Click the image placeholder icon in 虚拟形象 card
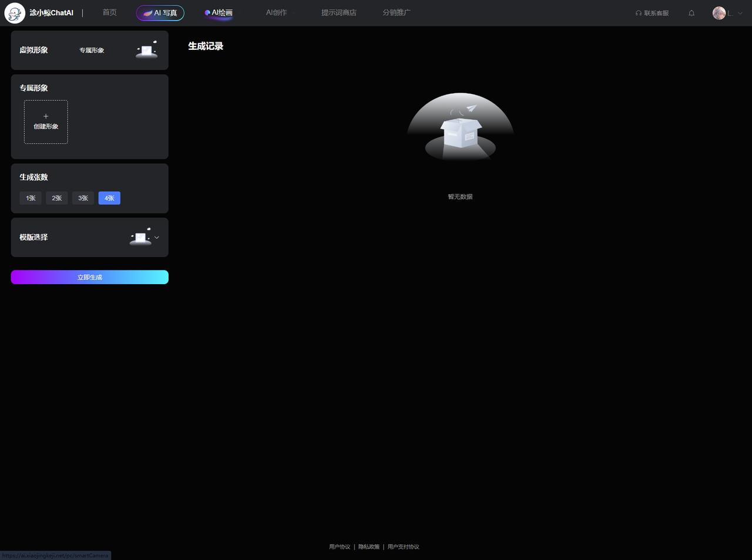The height and width of the screenshot is (560, 752). pyautogui.click(x=146, y=50)
